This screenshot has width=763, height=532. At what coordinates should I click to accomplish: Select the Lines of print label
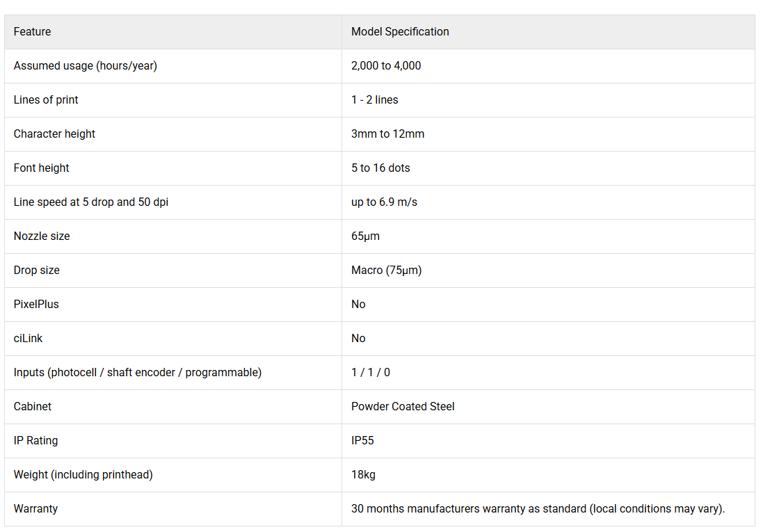click(x=46, y=99)
